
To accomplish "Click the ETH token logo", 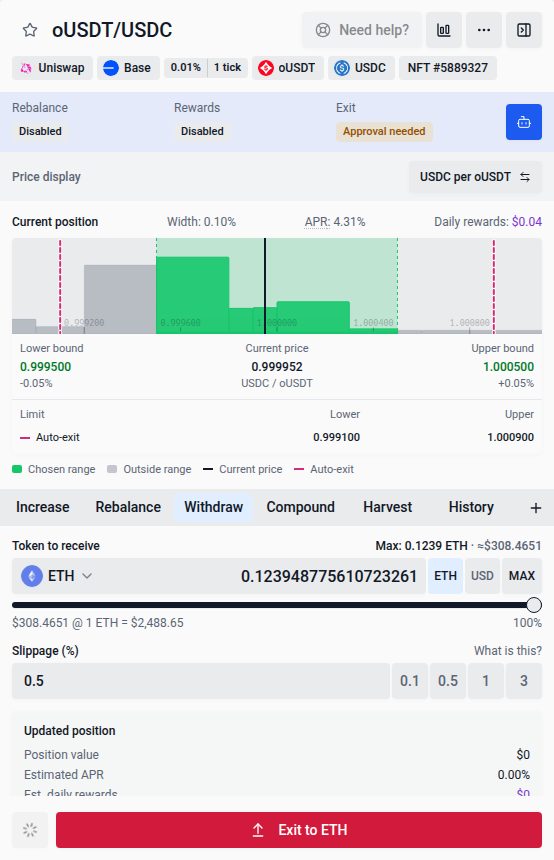I will (x=32, y=576).
